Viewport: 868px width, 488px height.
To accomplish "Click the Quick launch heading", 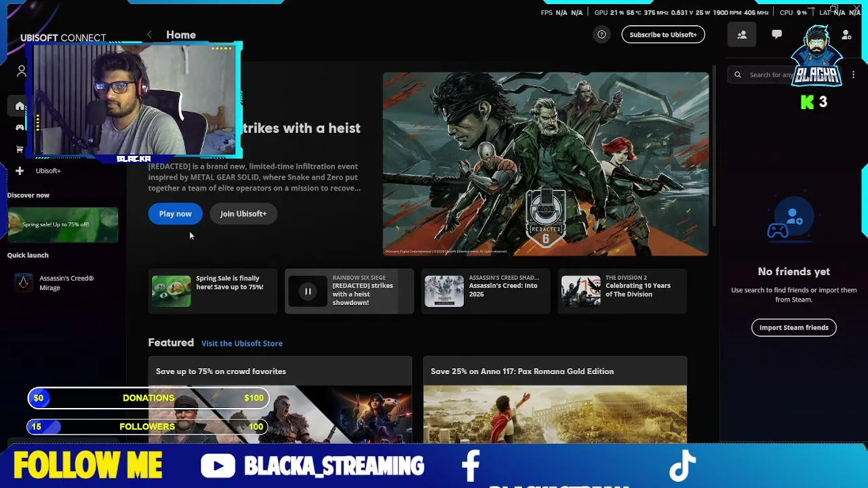I will point(28,255).
